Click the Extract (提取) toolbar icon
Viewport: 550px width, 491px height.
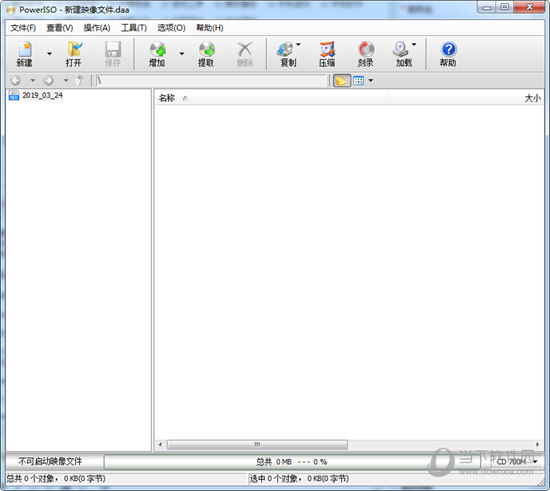click(207, 49)
